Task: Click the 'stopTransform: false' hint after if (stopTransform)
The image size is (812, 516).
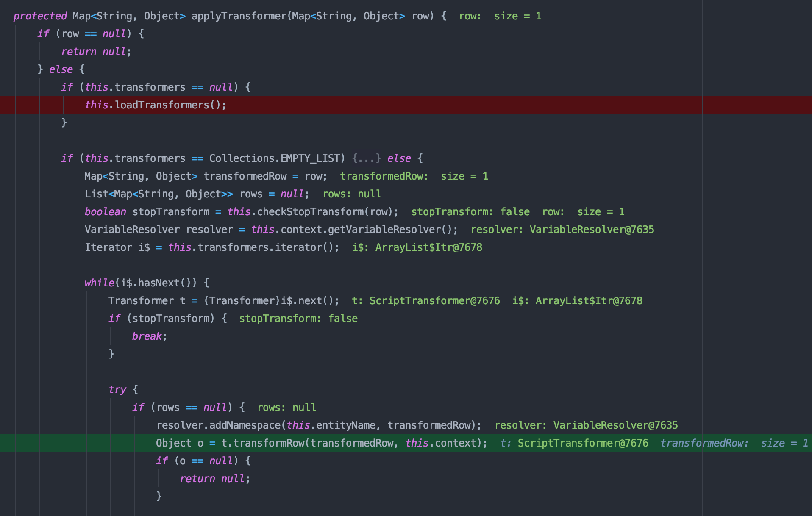Action: 298,319
